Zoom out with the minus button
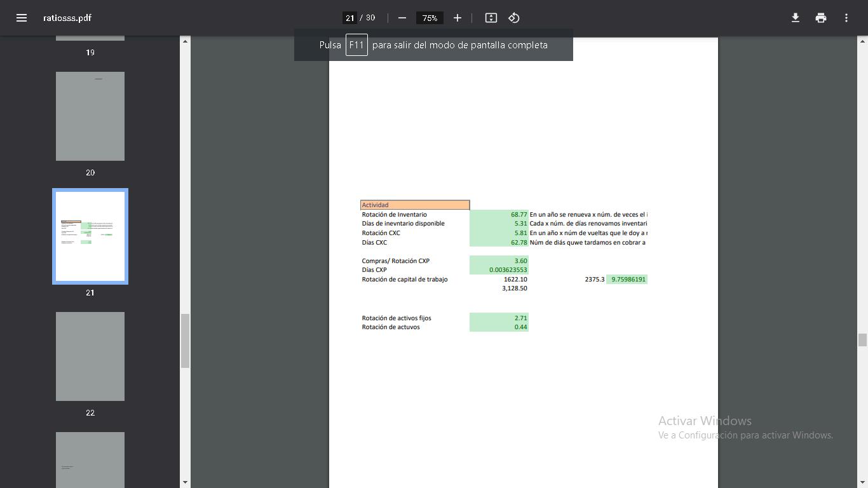Viewport: 868px width, 488px height. [x=402, y=18]
